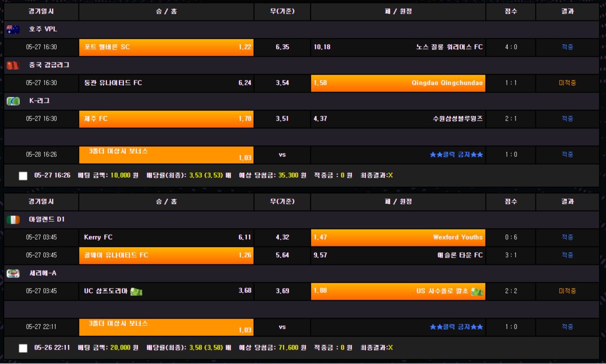Click the 포트 멜버른 SC home win cell
Screen dimensions: 606x364
point(166,47)
